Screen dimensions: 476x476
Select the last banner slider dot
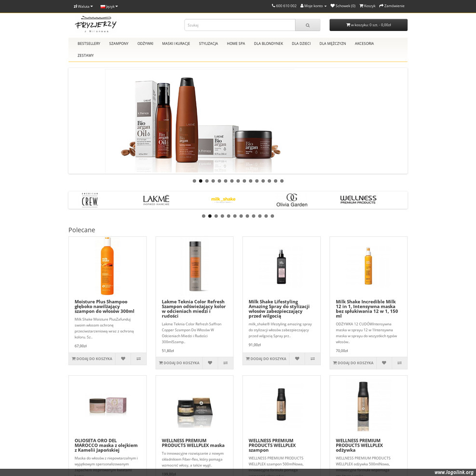pyautogui.click(x=282, y=181)
